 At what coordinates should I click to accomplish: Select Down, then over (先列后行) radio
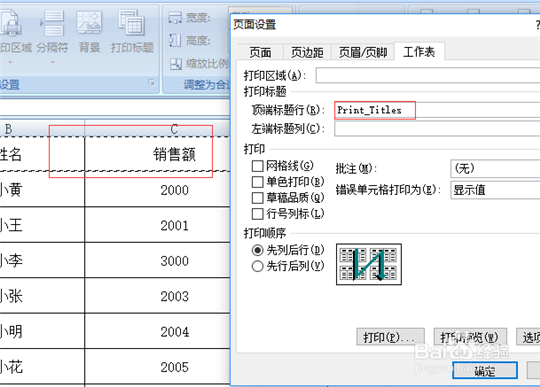tap(258, 250)
